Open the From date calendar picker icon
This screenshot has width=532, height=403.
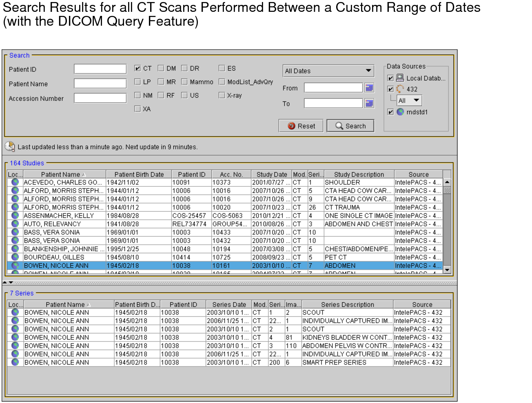coord(369,88)
